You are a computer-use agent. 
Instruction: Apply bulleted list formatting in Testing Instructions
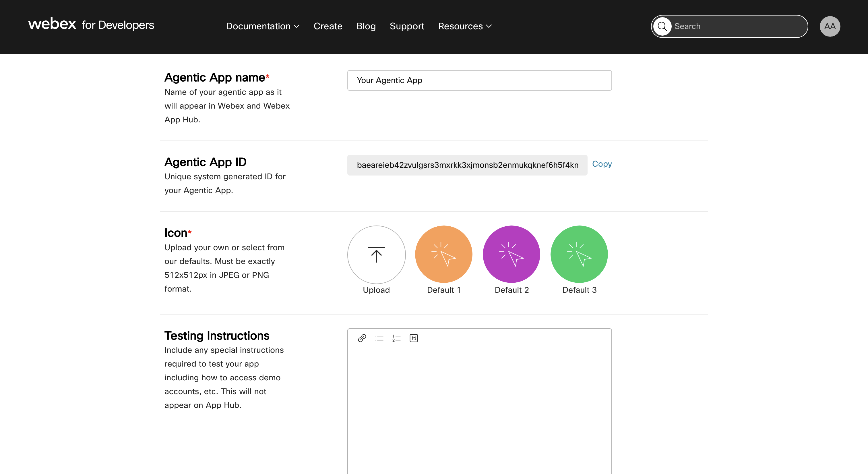coord(379,338)
